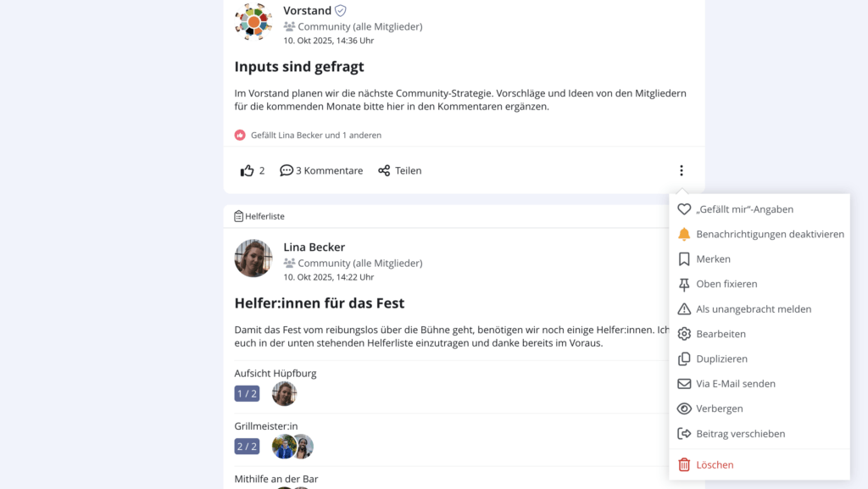Select the eye icon next to Verbergen
Image resolution: width=868 pixels, height=489 pixels.
683,408
